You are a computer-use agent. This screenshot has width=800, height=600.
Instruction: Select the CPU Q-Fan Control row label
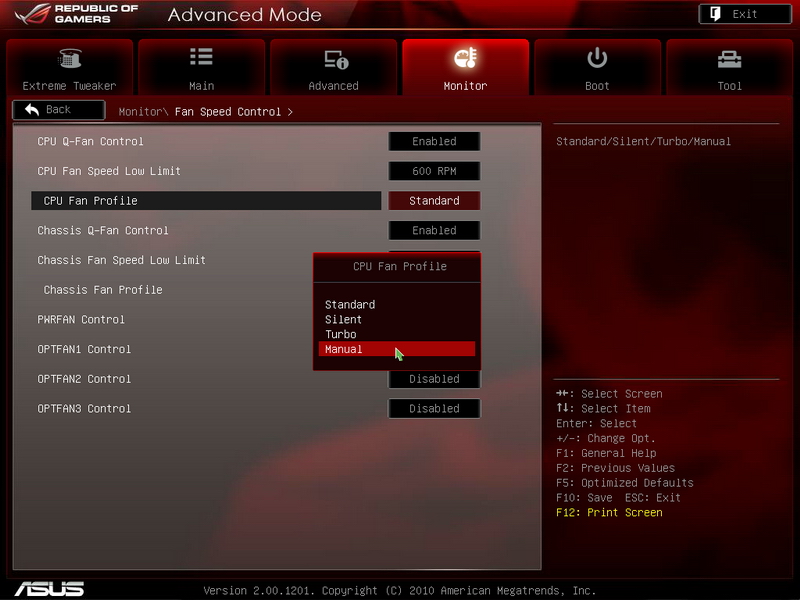[x=90, y=141]
